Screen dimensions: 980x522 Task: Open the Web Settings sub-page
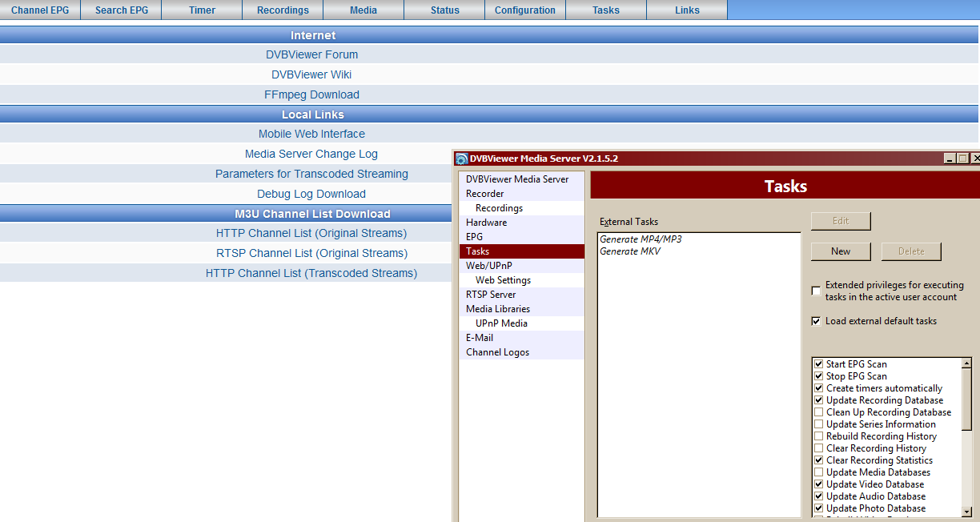[x=503, y=280]
